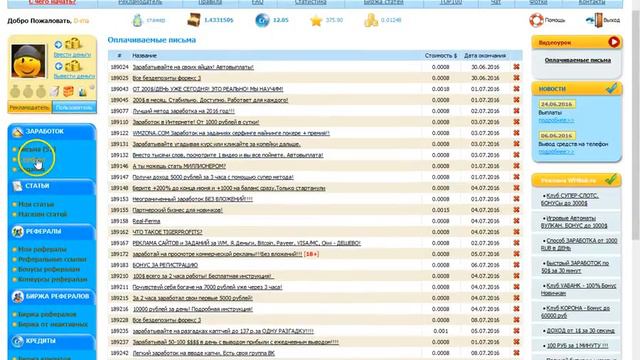Image resolution: width=640 pixels, height=360 pixels.
Task: Delete letter 189167 using its red X
Action: pyautogui.click(x=516, y=243)
